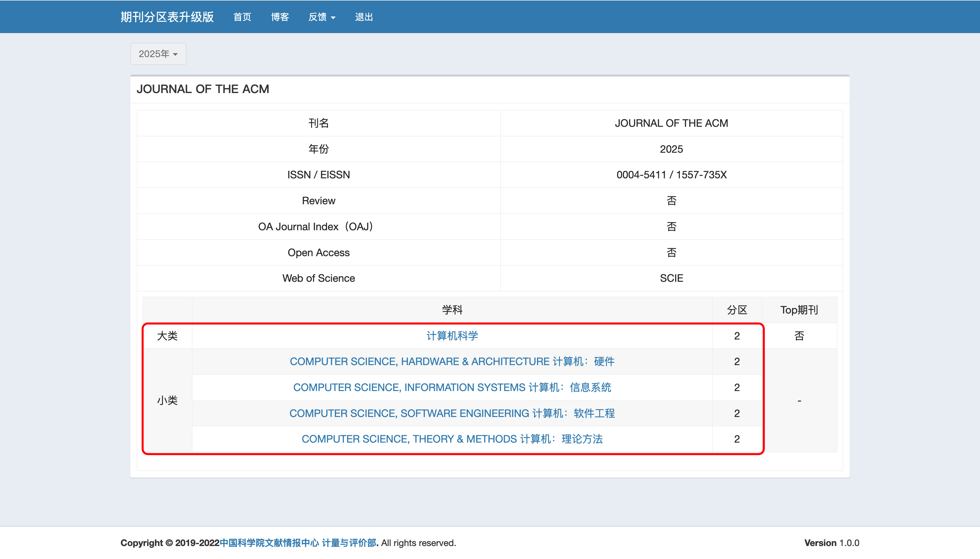This screenshot has height=559, width=980.
Task: Click the ISSN value 0004-5411 / 1557-735X
Action: 671,175
